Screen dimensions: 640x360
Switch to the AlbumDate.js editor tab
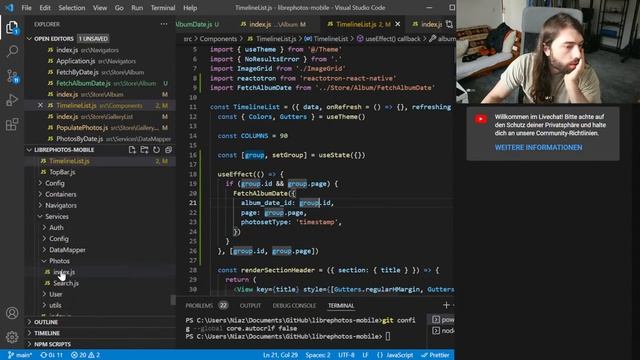coord(198,24)
